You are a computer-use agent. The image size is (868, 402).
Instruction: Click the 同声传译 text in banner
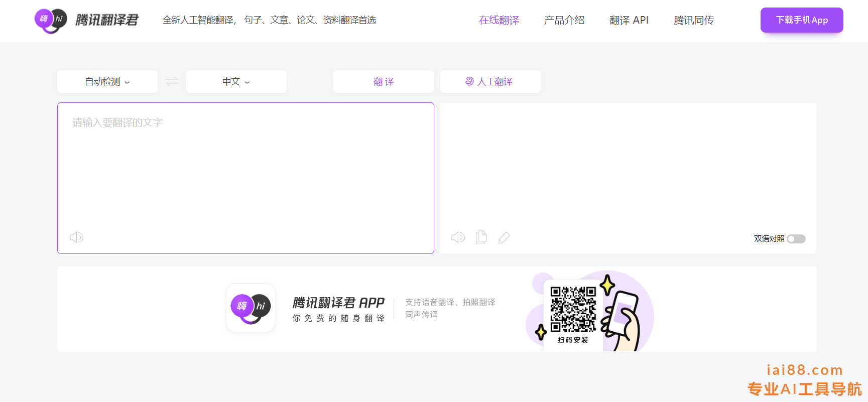(422, 315)
